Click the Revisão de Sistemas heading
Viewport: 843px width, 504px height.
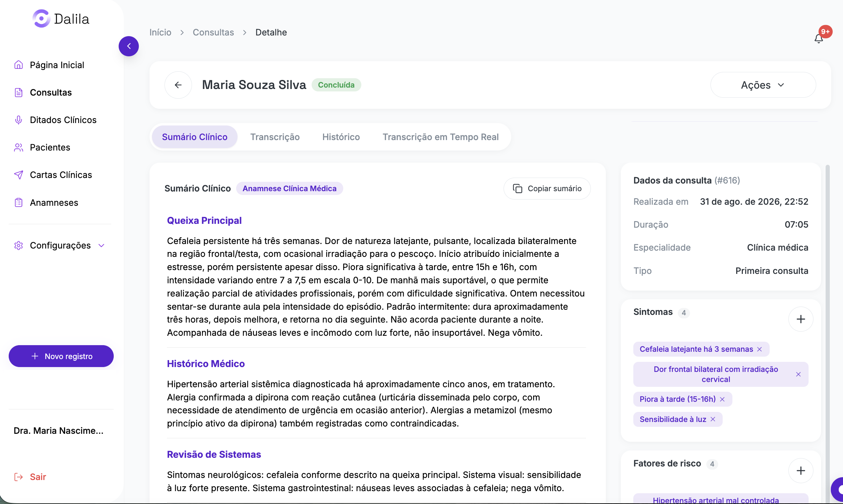(x=214, y=454)
